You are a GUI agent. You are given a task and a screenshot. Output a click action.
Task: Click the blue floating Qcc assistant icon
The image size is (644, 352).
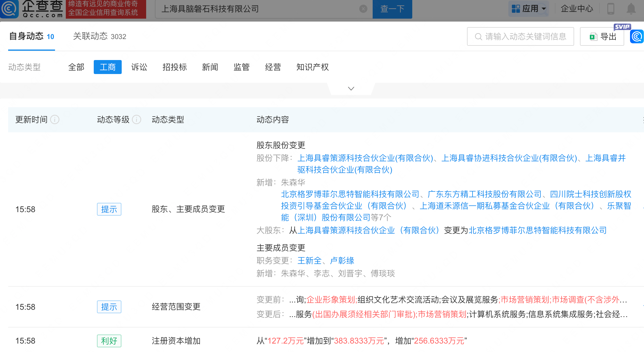coord(637,37)
